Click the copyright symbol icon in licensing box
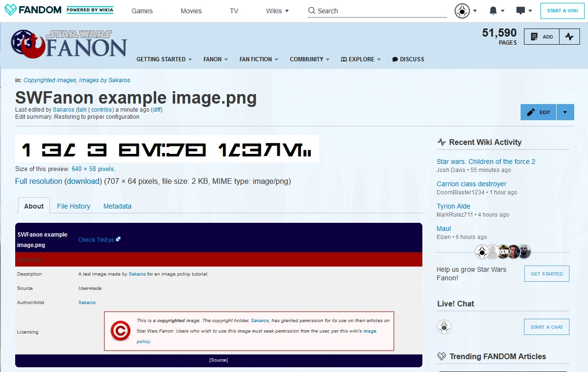This screenshot has width=588, height=372. pyautogui.click(x=120, y=331)
